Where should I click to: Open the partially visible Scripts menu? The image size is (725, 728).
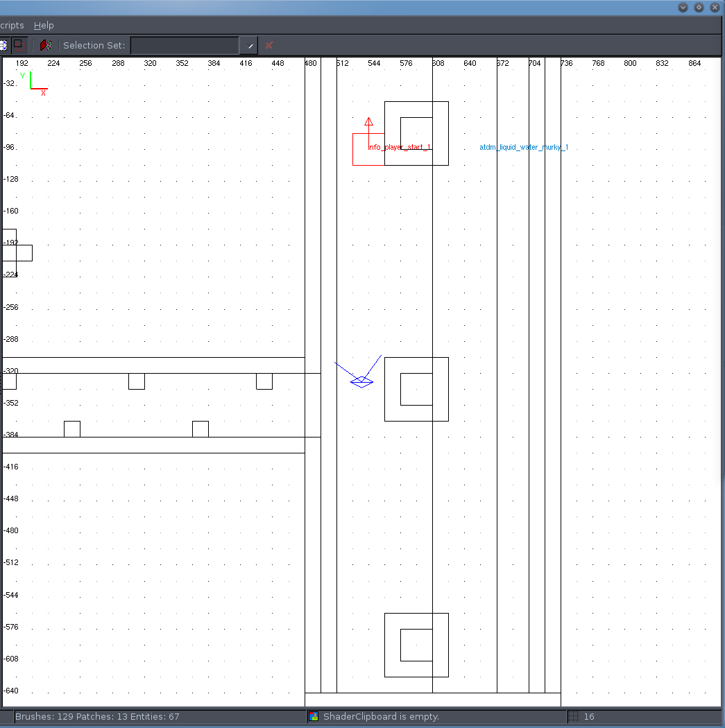click(x=12, y=26)
